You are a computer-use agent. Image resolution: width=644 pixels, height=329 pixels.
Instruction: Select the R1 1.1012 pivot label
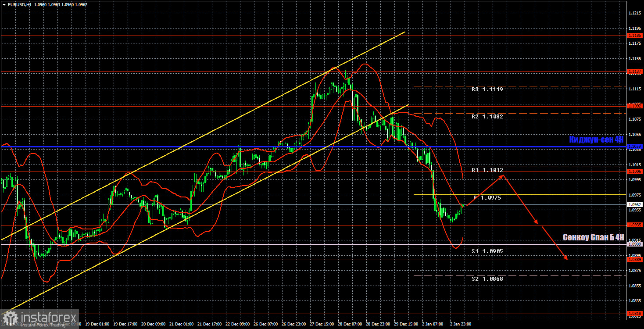(x=487, y=170)
